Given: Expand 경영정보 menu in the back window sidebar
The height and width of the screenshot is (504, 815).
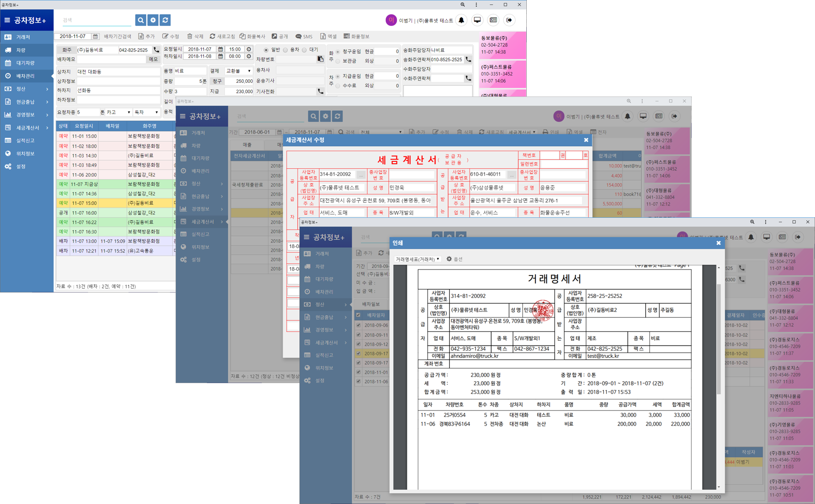Looking at the screenshot, I should click(x=27, y=115).
